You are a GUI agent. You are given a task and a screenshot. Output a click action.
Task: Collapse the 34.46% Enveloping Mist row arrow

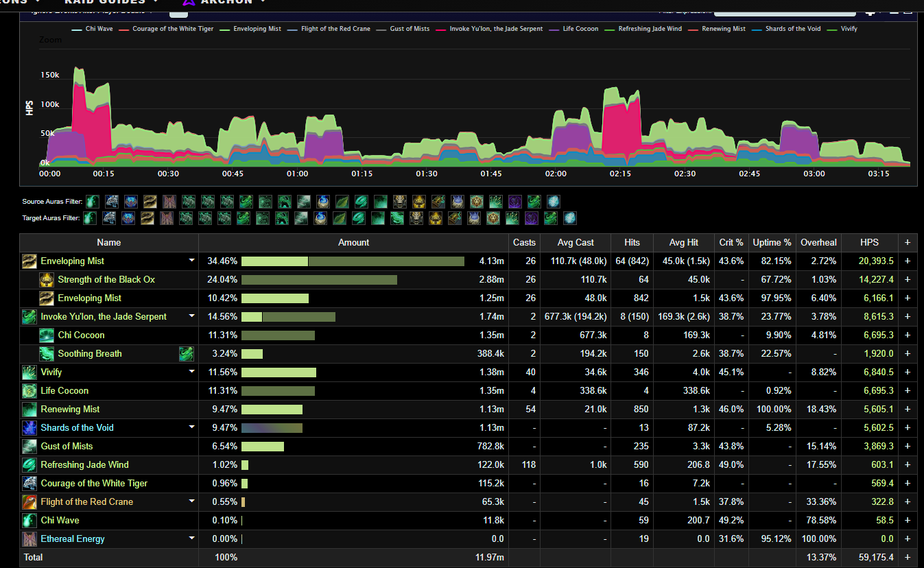tap(191, 261)
